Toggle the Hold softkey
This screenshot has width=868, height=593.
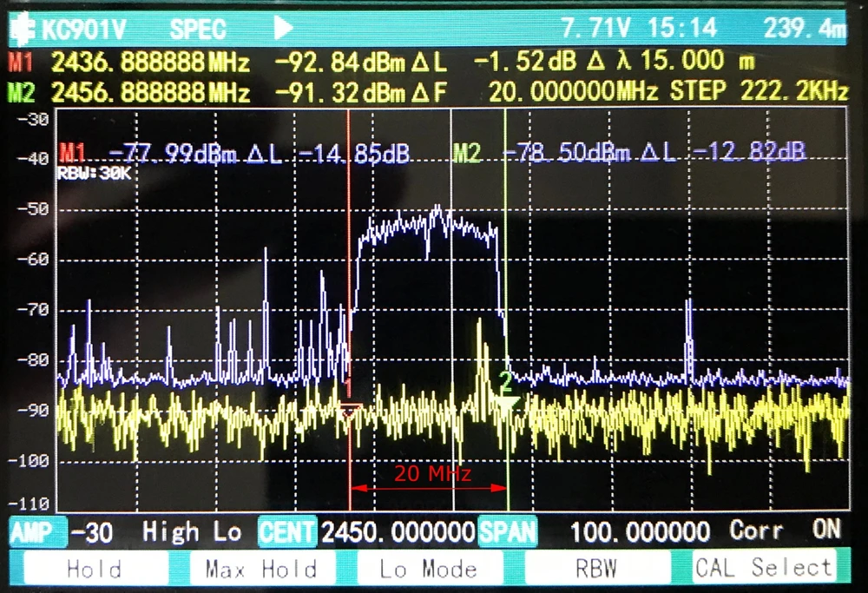[x=94, y=570]
